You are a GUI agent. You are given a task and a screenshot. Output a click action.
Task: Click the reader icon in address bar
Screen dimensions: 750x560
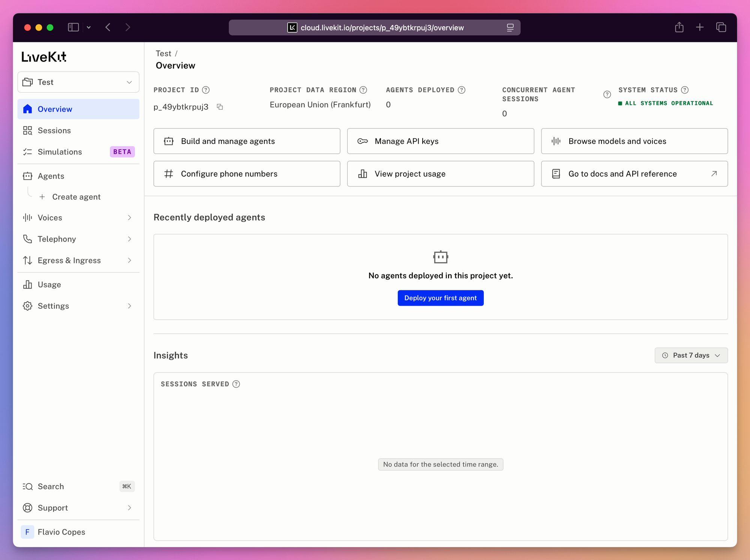coord(510,28)
